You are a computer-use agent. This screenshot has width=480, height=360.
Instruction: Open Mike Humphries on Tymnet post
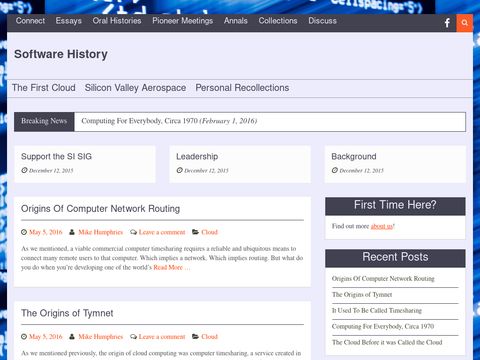(101, 337)
